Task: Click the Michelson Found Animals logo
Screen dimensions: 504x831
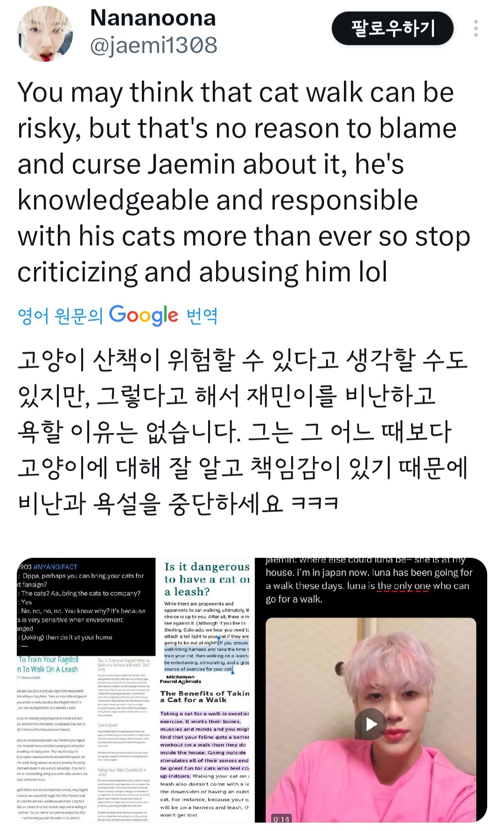Action: [x=181, y=679]
